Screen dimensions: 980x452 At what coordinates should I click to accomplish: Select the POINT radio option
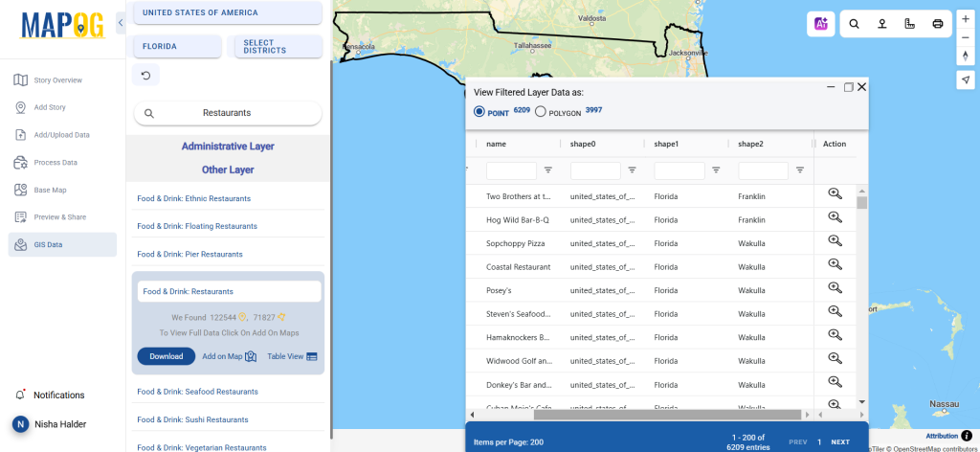[x=479, y=112]
